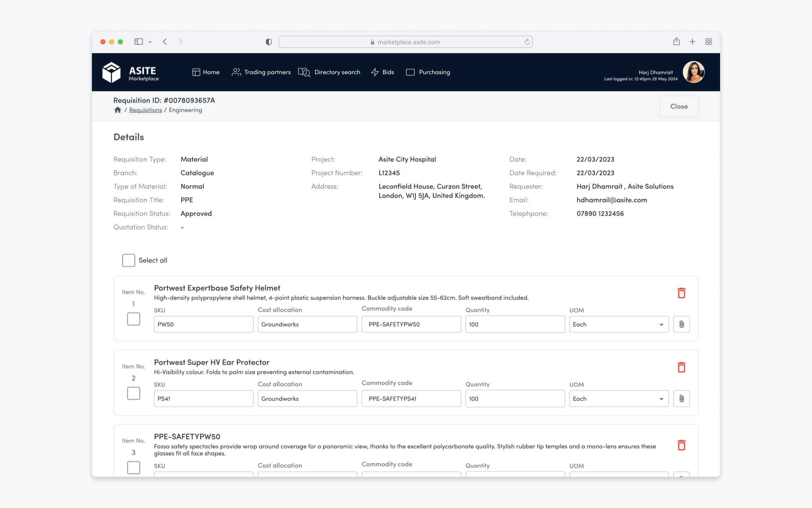Show the tab overview grid
Viewport: 812px width, 508px height.
708,42
